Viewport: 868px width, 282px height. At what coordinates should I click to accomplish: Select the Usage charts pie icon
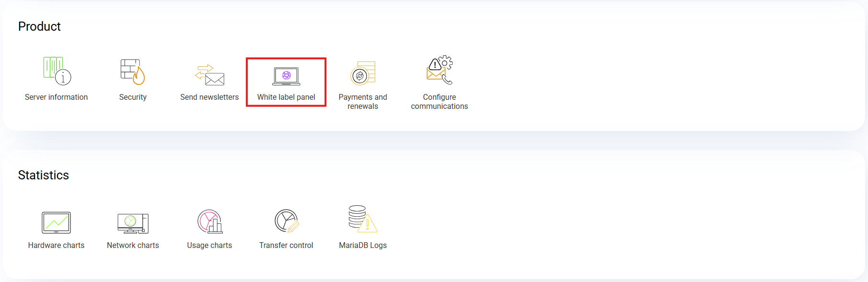click(210, 222)
